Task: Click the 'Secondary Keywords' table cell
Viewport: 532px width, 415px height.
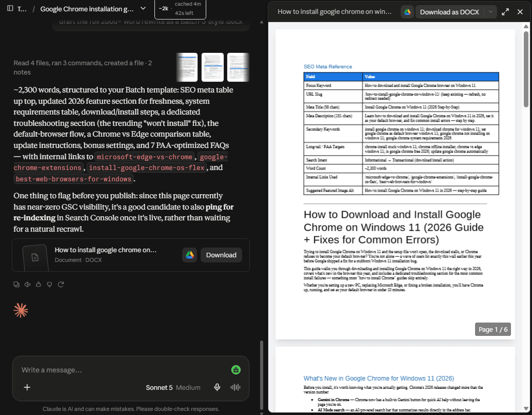Action: [x=333, y=134]
